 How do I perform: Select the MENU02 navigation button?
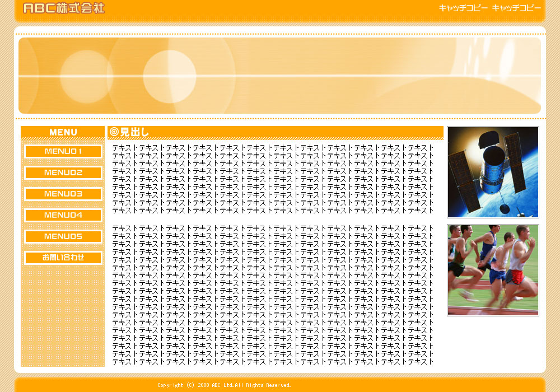63,173
